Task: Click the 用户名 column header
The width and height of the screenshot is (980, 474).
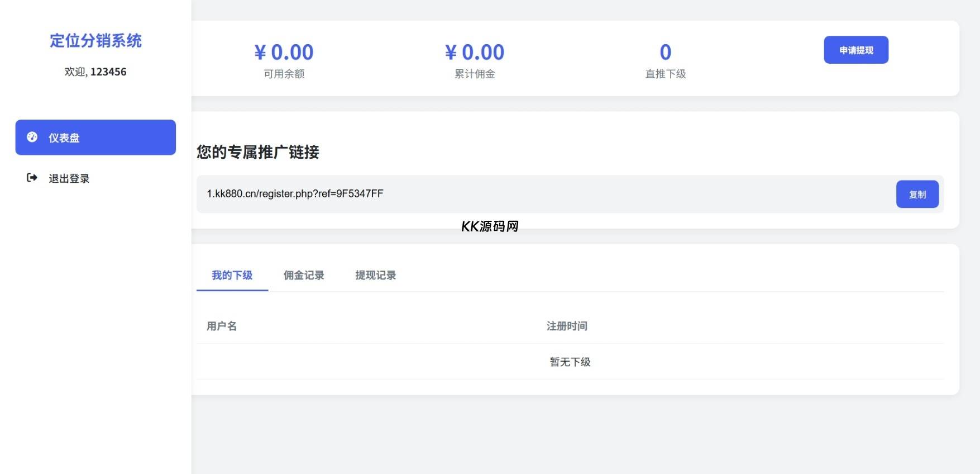Action: coord(222,326)
